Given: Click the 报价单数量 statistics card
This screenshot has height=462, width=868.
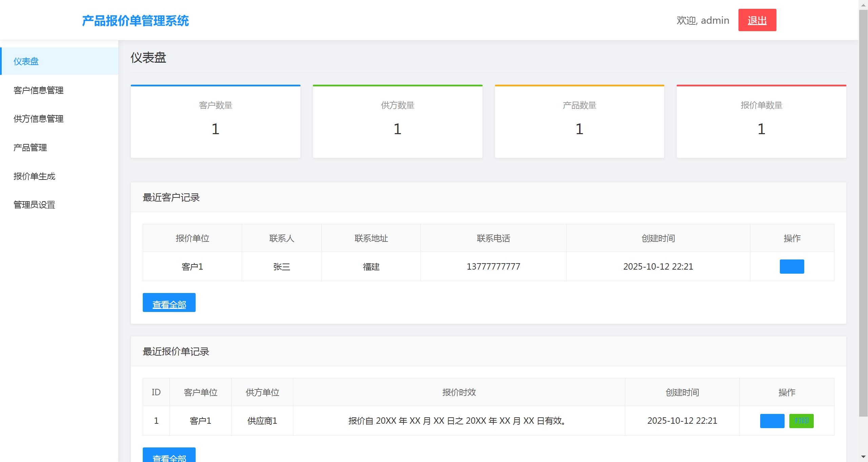Looking at the screenshot, I should (x=761, y=122).
